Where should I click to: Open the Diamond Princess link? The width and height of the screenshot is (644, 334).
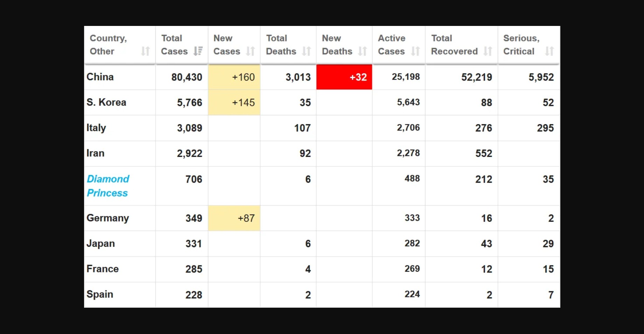[x=108, y=186]
